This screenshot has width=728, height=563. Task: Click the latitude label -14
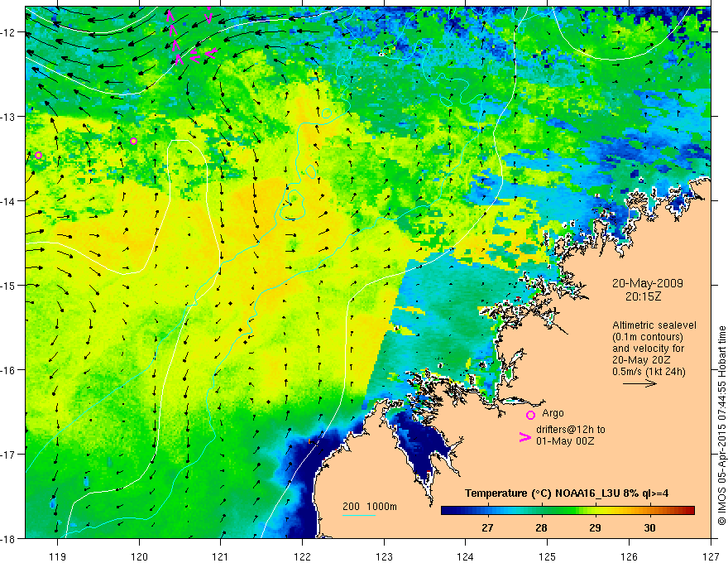click(x=9, y=201)
